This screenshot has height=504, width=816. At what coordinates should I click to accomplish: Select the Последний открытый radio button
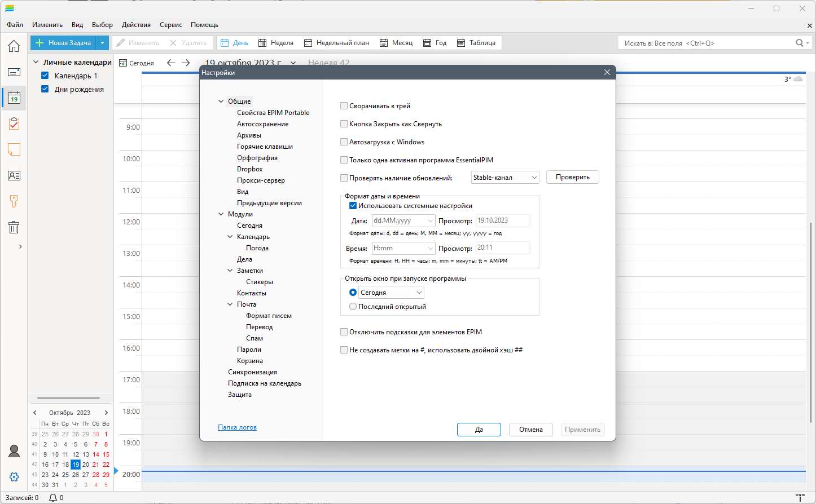pyautogui.click(x=353, y=307)
